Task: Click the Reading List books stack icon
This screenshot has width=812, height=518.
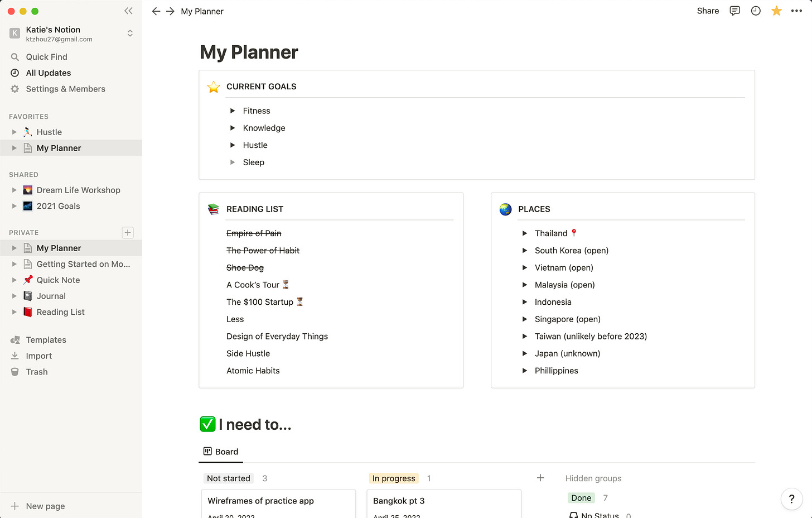Action: coord(214,209)
